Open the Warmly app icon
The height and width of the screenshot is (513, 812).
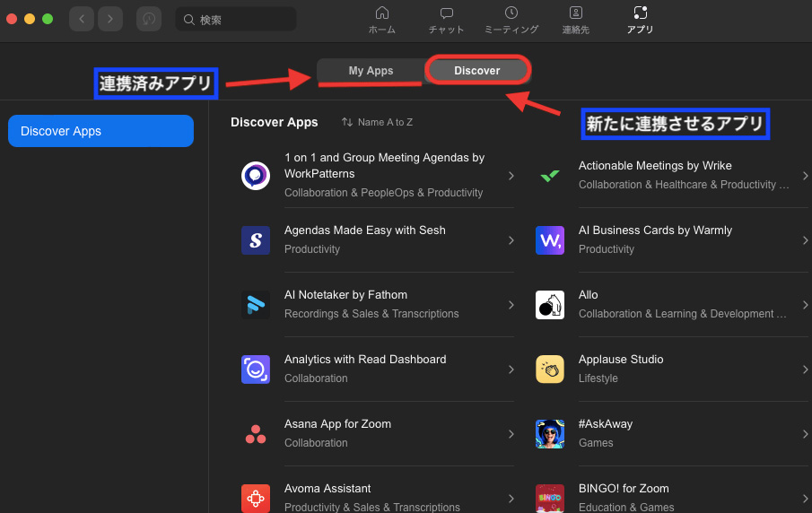(550, 240)
